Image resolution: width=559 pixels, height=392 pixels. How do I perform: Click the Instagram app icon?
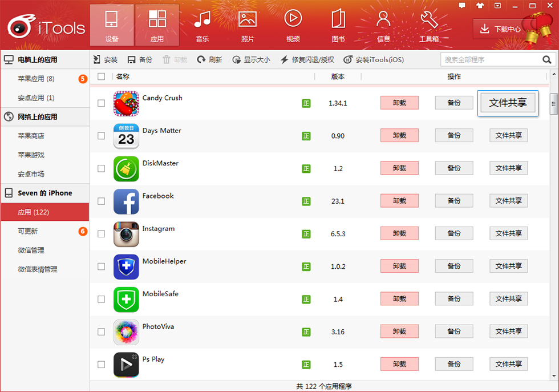tap(126, 234)
